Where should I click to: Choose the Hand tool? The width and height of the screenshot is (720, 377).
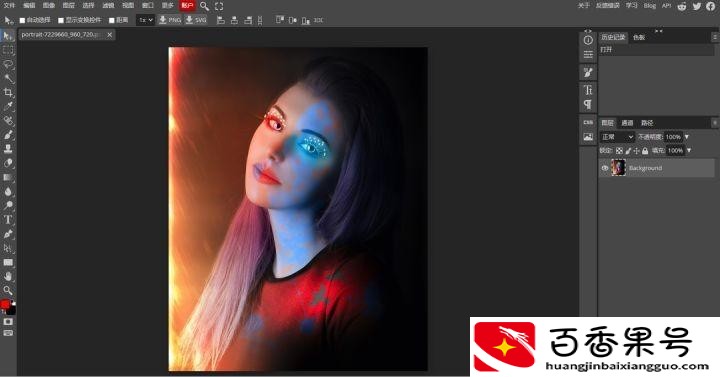[x=8, y=276]
